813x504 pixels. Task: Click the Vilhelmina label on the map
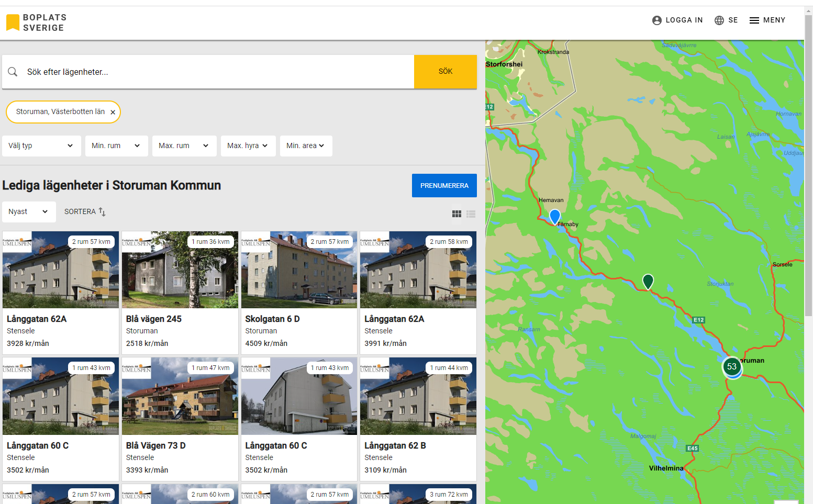[666, 468]
